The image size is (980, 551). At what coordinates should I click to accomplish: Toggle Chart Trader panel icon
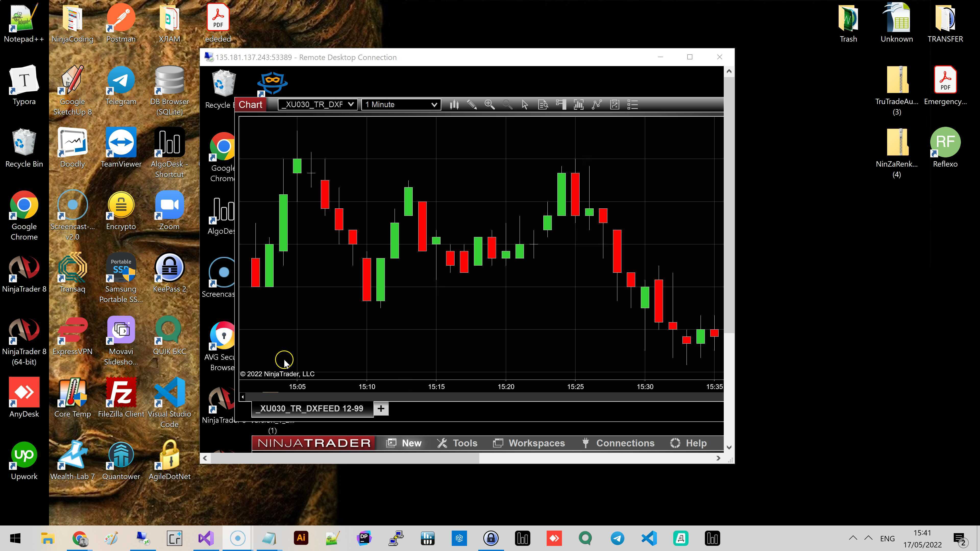click(561, 105)
